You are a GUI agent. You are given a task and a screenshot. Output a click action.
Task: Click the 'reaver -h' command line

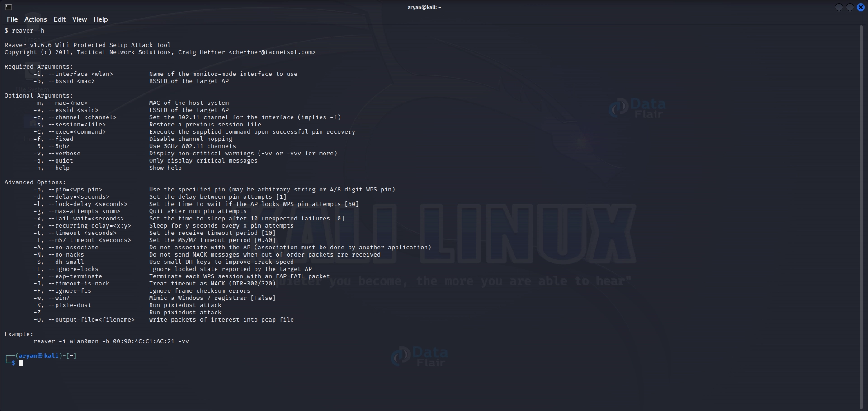(x=24, y=31)
